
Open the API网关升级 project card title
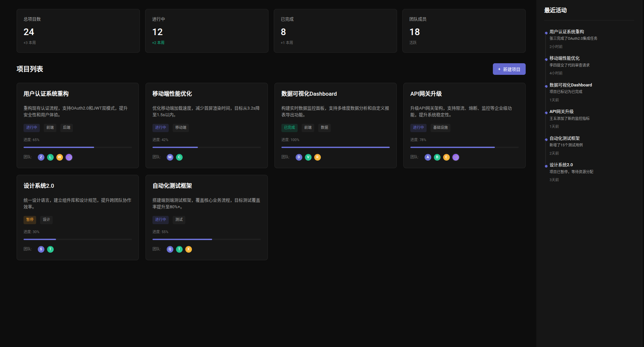[x=426, y=94]
